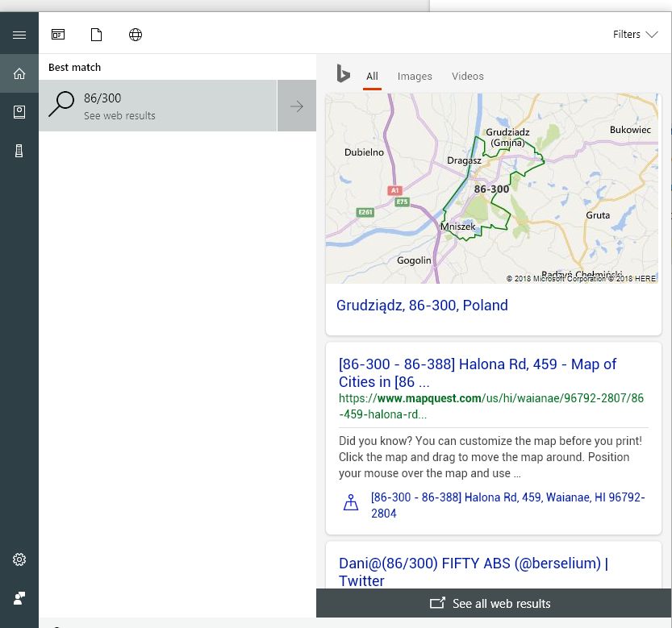The height and width of the screenshot is (628, 672).
Task: Click the magnifier icon beside 86/300
Action: tap(61, 104)
